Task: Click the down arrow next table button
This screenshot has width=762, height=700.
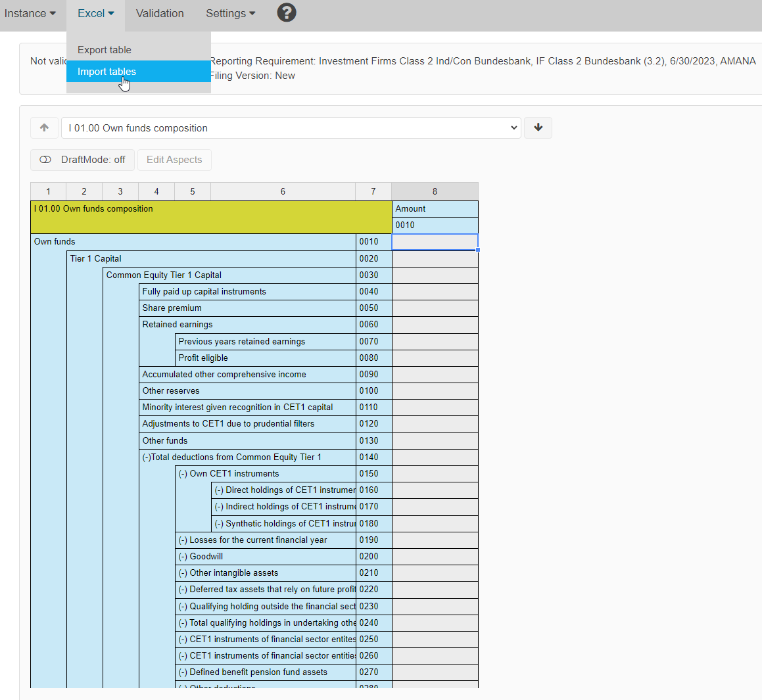Action: (538, 128)
